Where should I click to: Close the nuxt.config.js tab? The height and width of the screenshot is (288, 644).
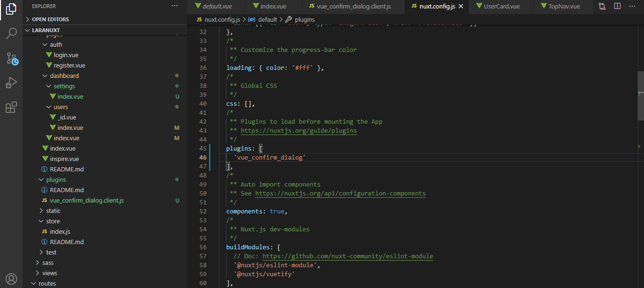pyautogui.click(x=461, y=6)
